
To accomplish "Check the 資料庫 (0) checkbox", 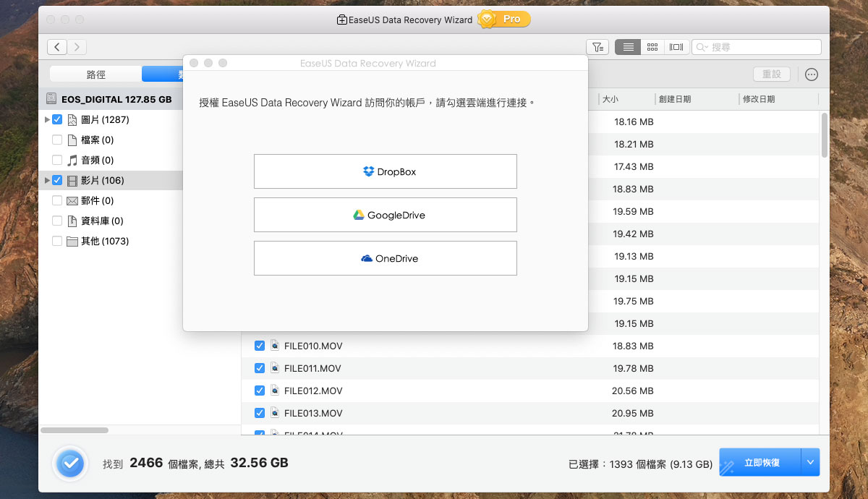I will 57,221.
